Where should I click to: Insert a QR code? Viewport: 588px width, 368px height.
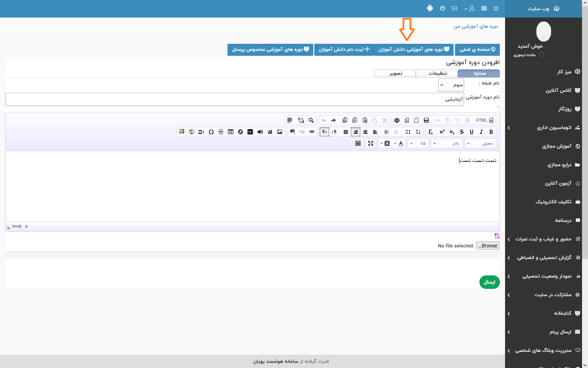pyautogui.click(x=358, y=143)
